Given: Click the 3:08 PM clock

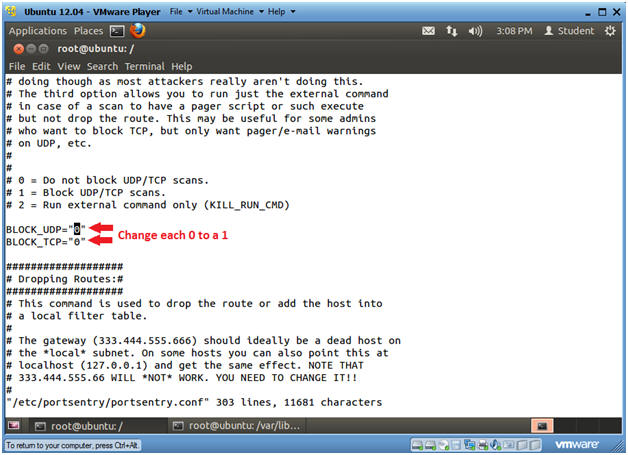Looking at the screenshot, I should 514,31.
